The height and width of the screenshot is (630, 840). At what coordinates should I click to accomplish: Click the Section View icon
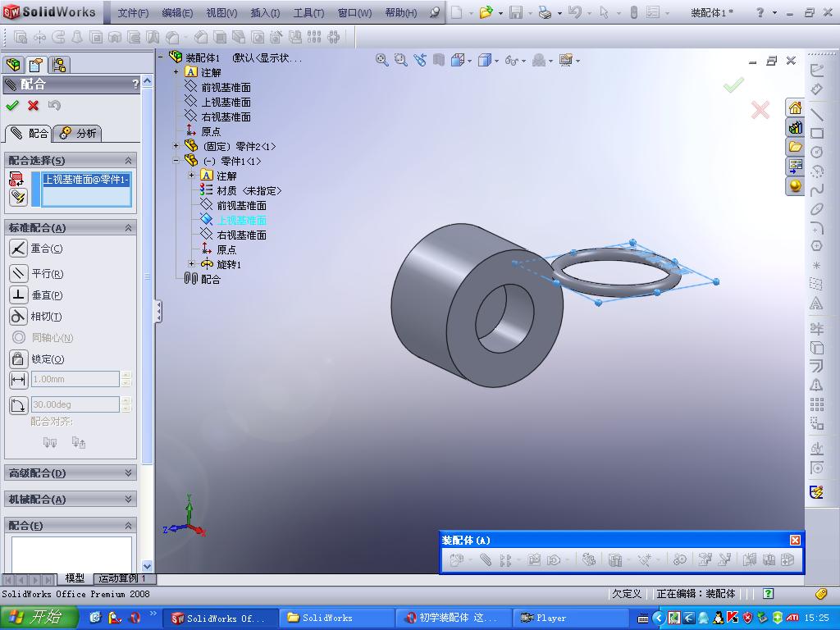439,60
